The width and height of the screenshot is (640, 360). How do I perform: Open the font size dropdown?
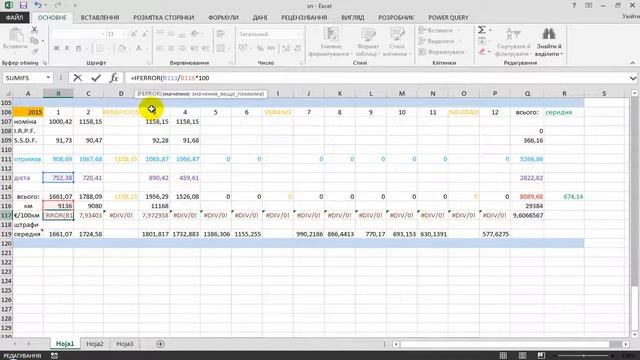[x=124, y=34]
